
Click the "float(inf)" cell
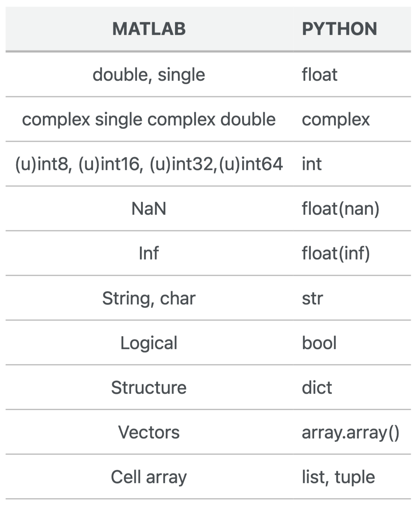click(x=335, y=253)
